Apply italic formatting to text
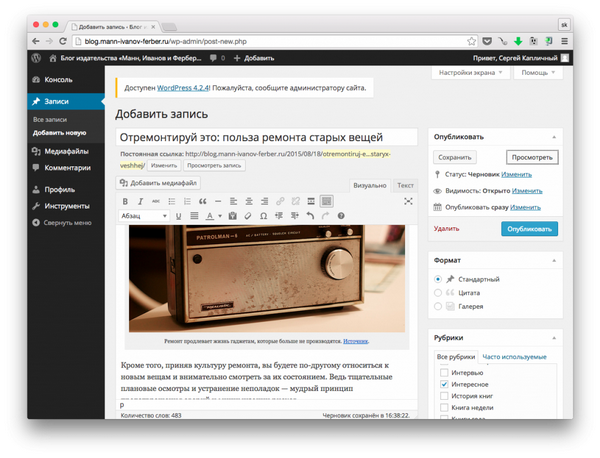Image resolution: width=600 pixels, height=458 pixels. coord(140,202)
